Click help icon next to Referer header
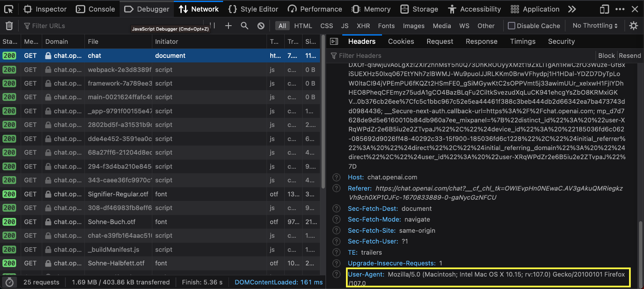The height and width of the screenshot is (289, 644). coord(337,188)
